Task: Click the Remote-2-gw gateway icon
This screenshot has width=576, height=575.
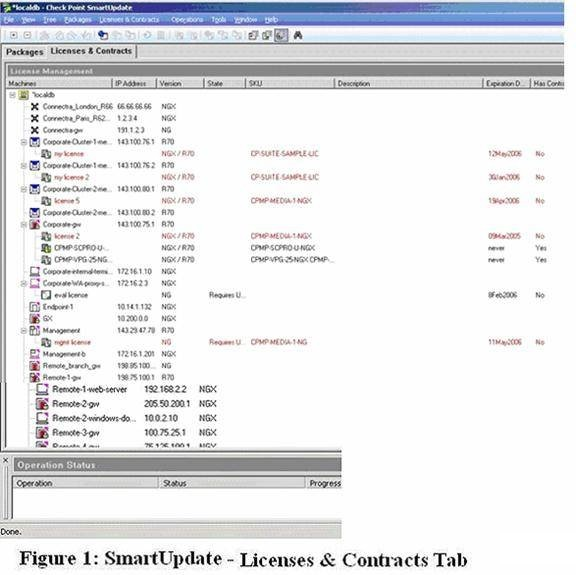Action: pyautogui.click(x=42, y=404)
